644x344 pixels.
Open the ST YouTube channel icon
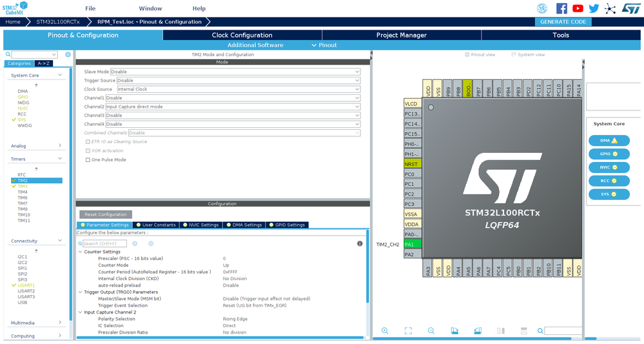578,8
